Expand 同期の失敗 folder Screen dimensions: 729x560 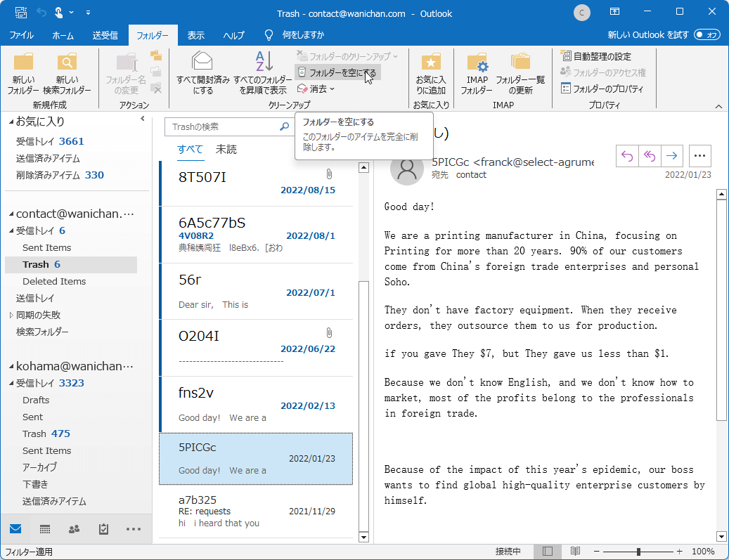pos(11,315)
